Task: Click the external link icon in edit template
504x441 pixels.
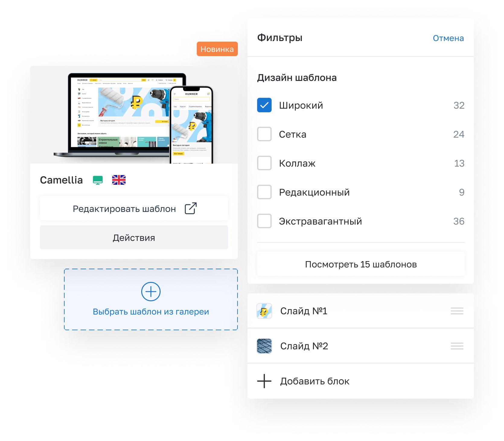Action: click(x=190, y=208)
